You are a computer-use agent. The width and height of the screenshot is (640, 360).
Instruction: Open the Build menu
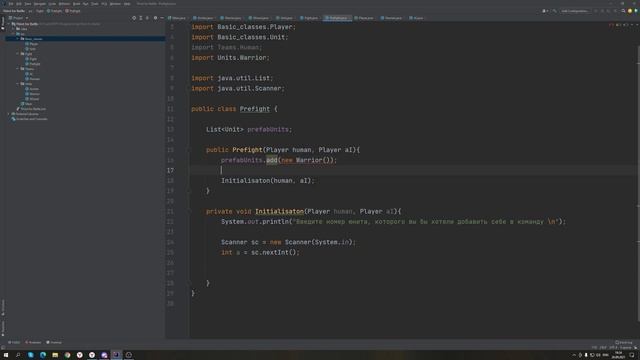coord(76,4)
